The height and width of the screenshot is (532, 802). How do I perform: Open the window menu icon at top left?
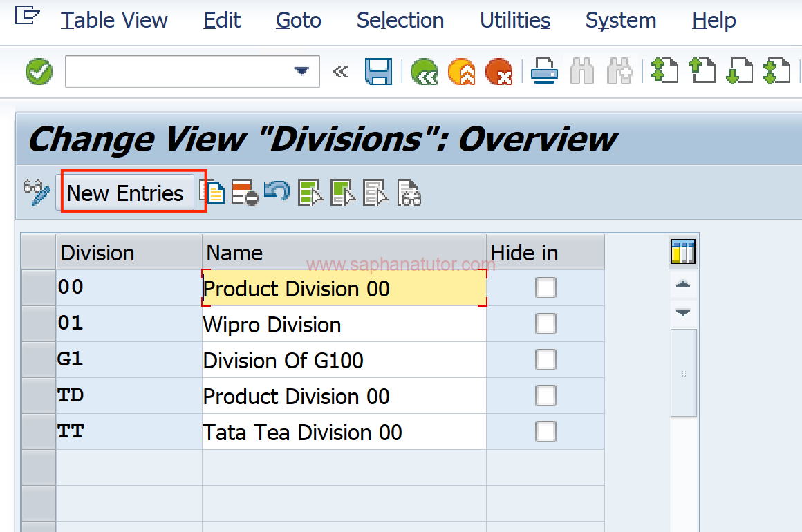(x=27, y=15)
